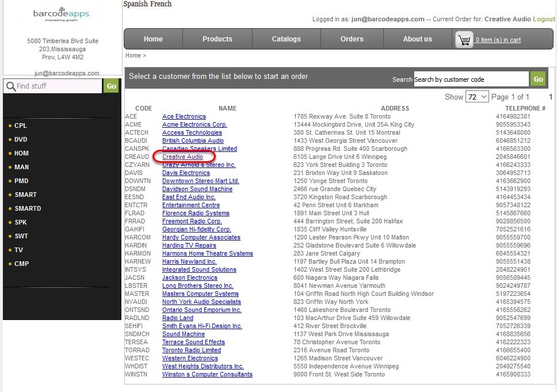This screenshot has height=392, width=557.
Task: Open the Show 72 page-size dropdown
Action: pos(477,97)
